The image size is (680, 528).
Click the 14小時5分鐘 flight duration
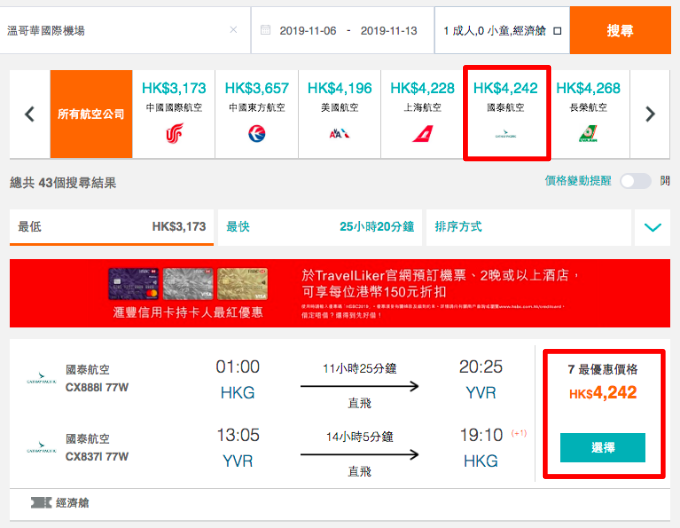[360, 437]
